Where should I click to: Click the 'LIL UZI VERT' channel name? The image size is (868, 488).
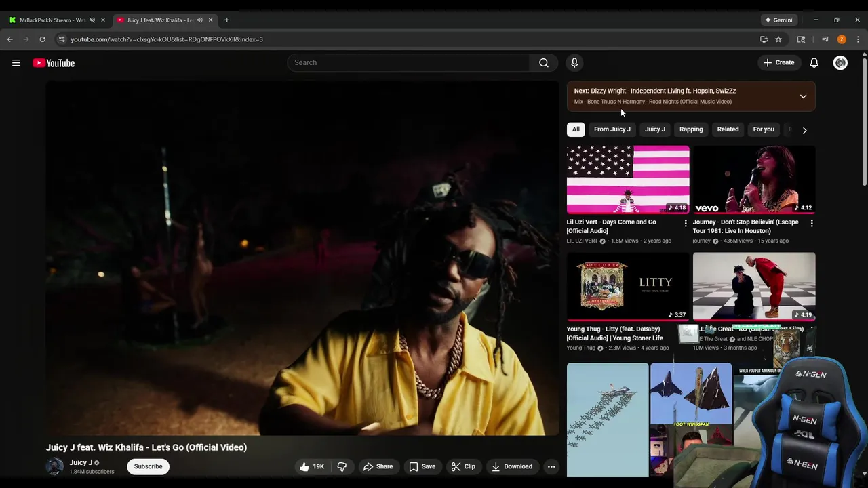(583, 241)
